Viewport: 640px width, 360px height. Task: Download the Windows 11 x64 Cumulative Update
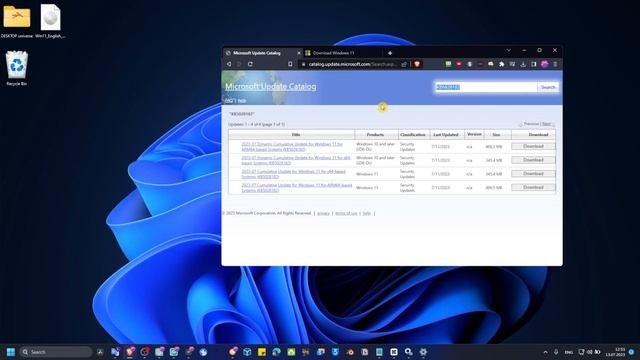[533, 173]
